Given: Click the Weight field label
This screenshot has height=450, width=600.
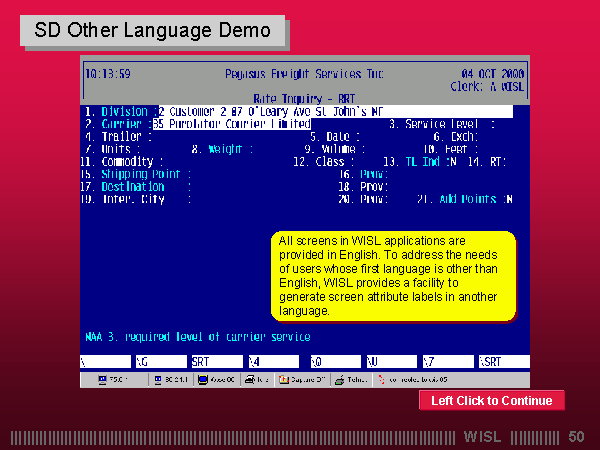Looking at the screenshot, I should [229, 149].
